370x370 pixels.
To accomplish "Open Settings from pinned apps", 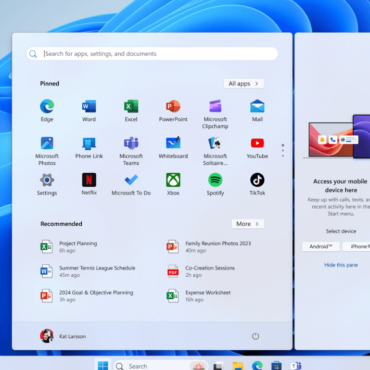I will pos(47,184).
